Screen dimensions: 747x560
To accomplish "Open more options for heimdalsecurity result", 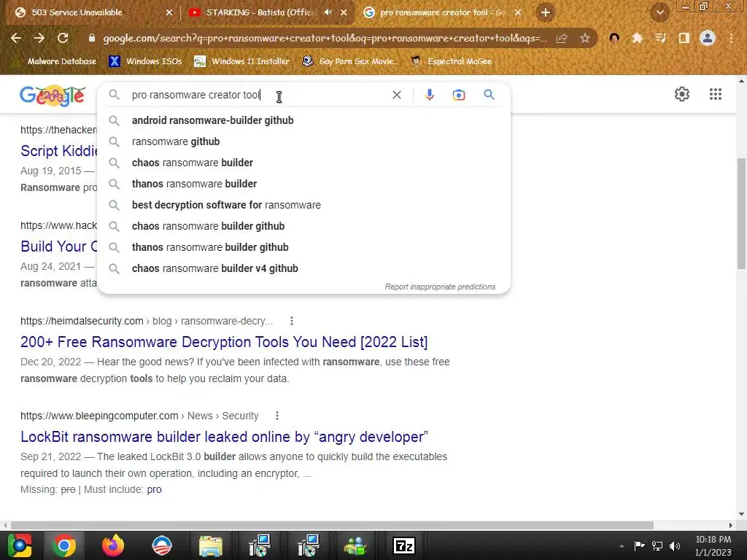I will [292, 321].
